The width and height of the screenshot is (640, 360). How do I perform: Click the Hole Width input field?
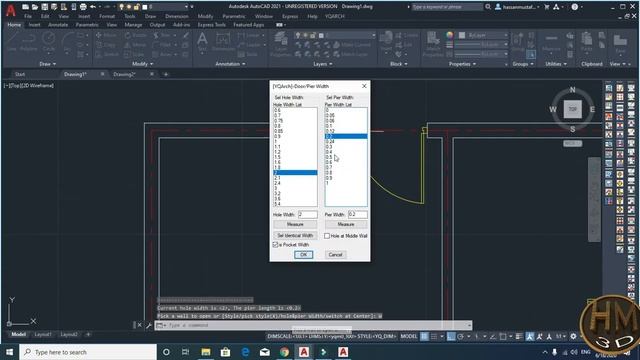pyautogui.click(x=307, y=214)
